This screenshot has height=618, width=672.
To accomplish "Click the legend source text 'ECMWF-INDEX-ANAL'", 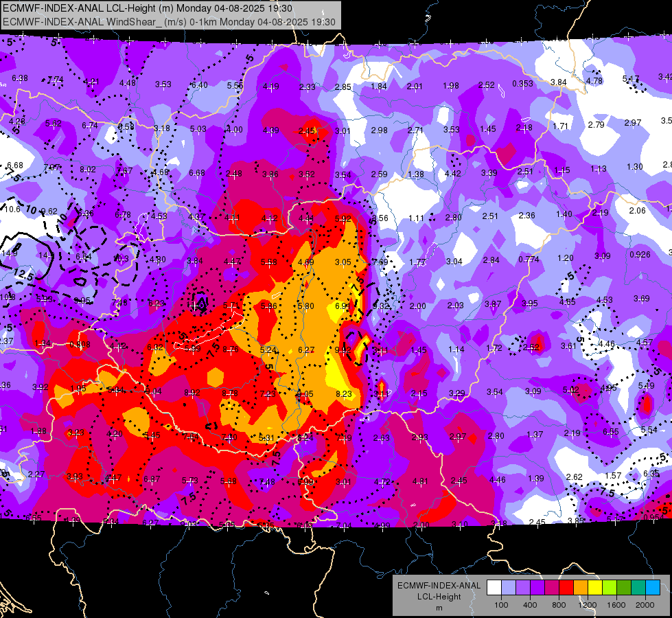I will (439, 586).
